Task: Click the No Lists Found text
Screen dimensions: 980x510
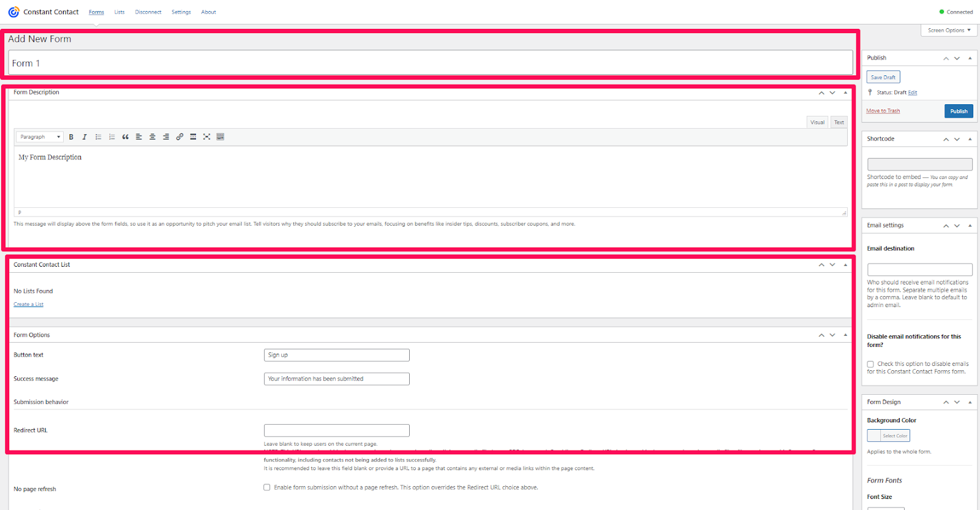Action: pyautogui.click(x=33, y=291)
